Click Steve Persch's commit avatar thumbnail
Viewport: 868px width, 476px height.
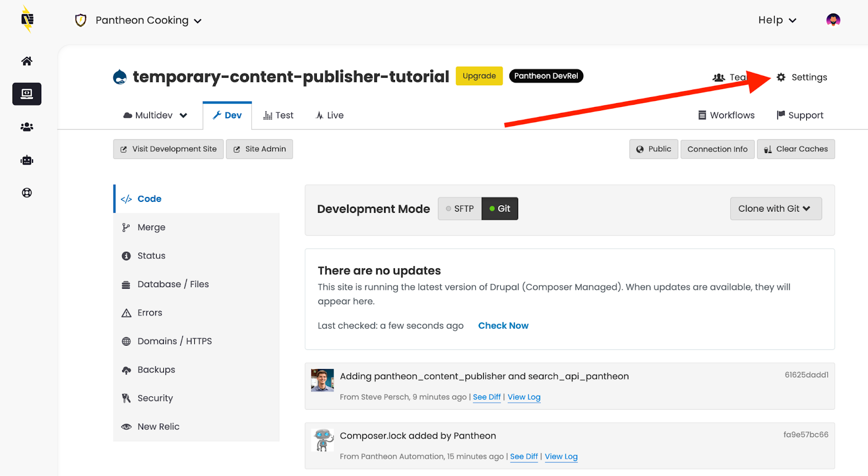(322, 380)
